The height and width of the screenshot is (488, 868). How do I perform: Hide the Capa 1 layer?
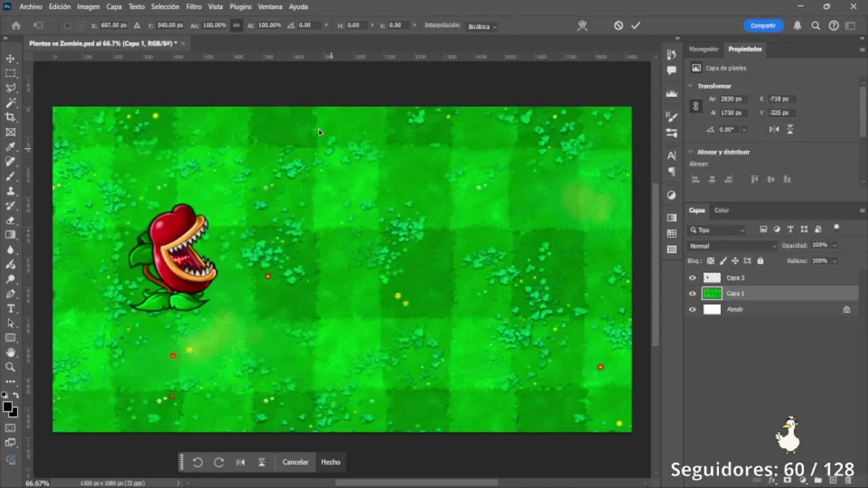coord(692,293)
